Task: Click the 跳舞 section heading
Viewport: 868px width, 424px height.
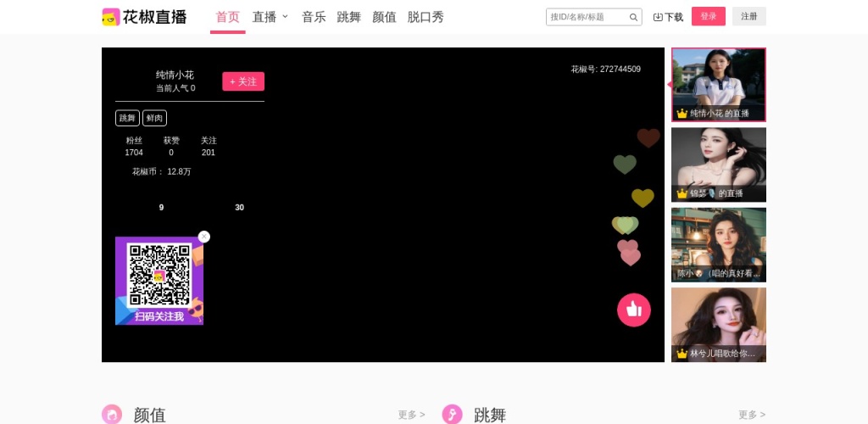Action: (490, 416)
